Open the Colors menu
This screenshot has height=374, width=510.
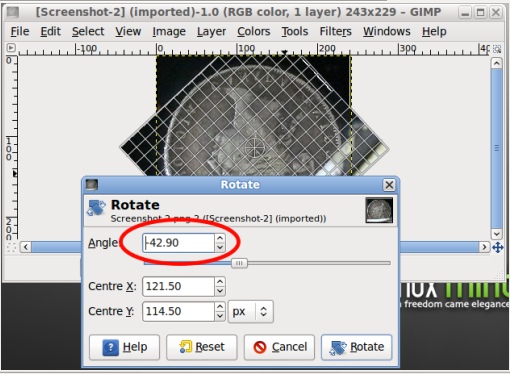point(254,31)
